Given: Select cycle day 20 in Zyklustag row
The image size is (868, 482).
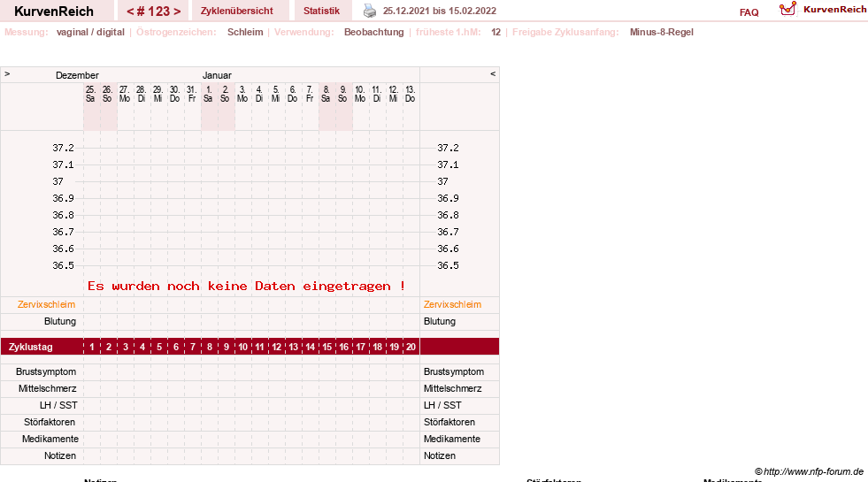Looking at the screenshot, I should point(411,347).
